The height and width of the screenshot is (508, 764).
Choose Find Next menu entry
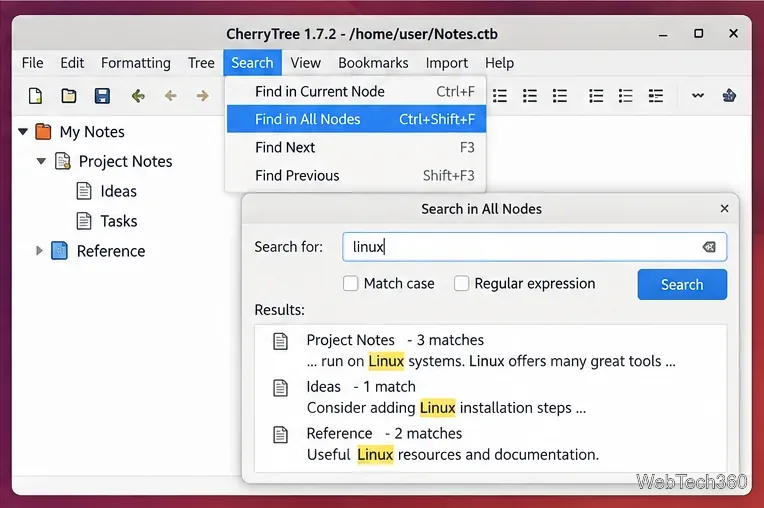coord(356,147)
